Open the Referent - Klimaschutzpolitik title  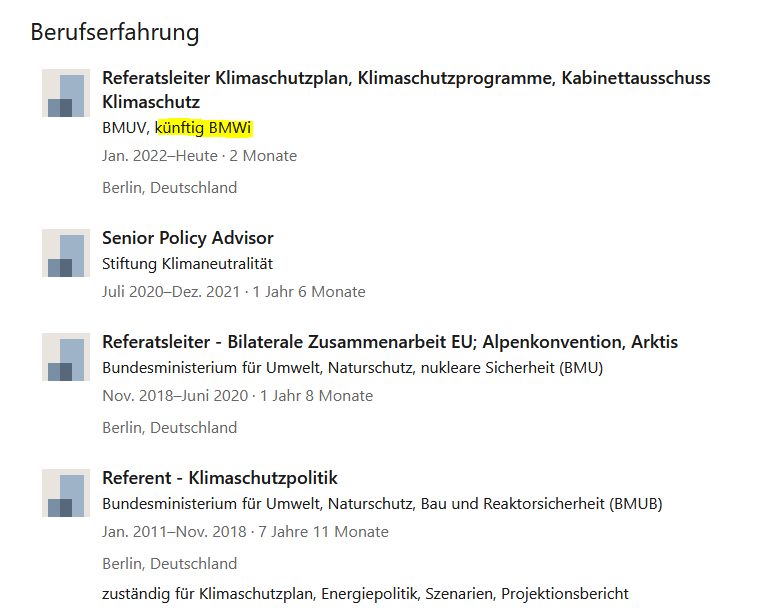220,478
